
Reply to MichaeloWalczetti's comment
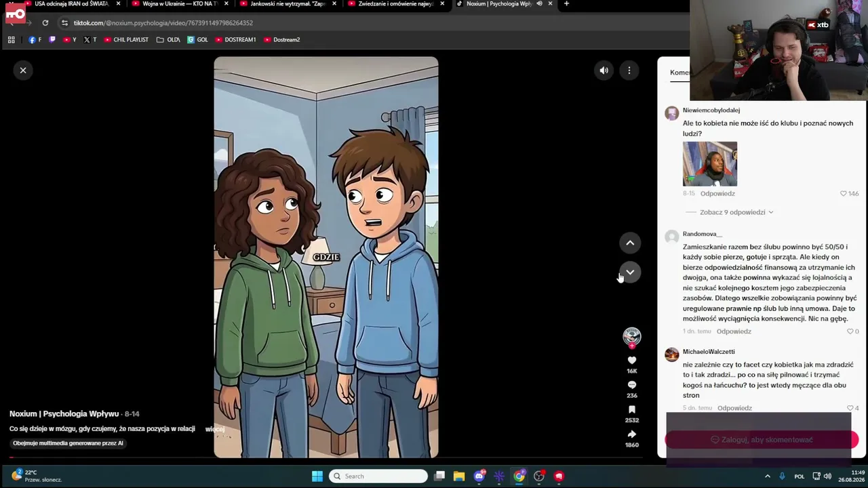pyautogui.click(x=734, y=408)
